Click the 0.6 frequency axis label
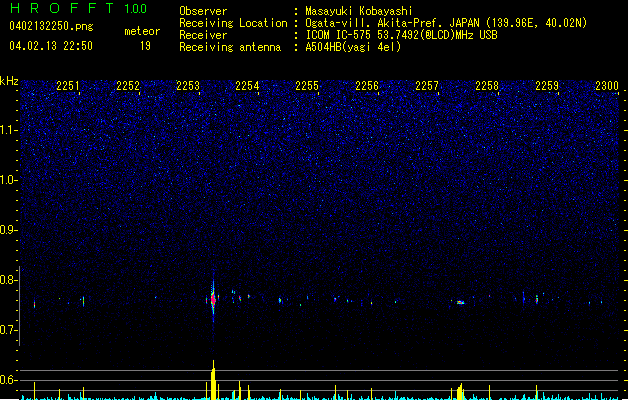 coord(8,380)
